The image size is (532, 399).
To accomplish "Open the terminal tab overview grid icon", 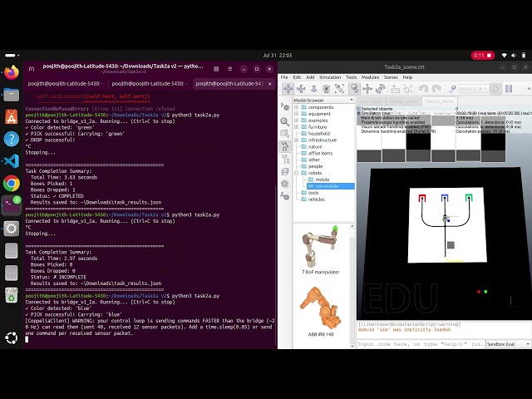I will coord(216,69).
